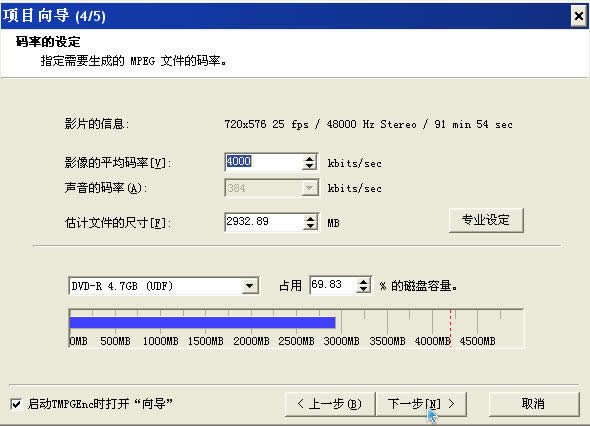Click the 3000MB mark on capacity scale

341,341
